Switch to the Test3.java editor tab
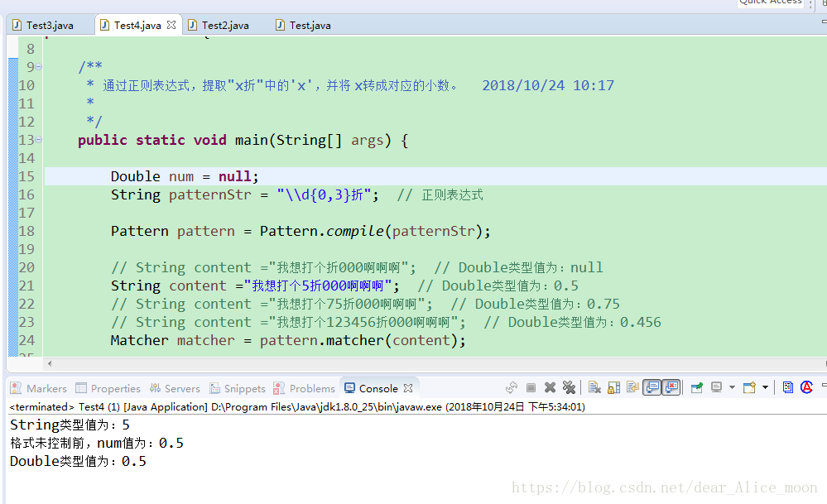The height and width of the screenshot is (504, 827). [x=50, y=26]
